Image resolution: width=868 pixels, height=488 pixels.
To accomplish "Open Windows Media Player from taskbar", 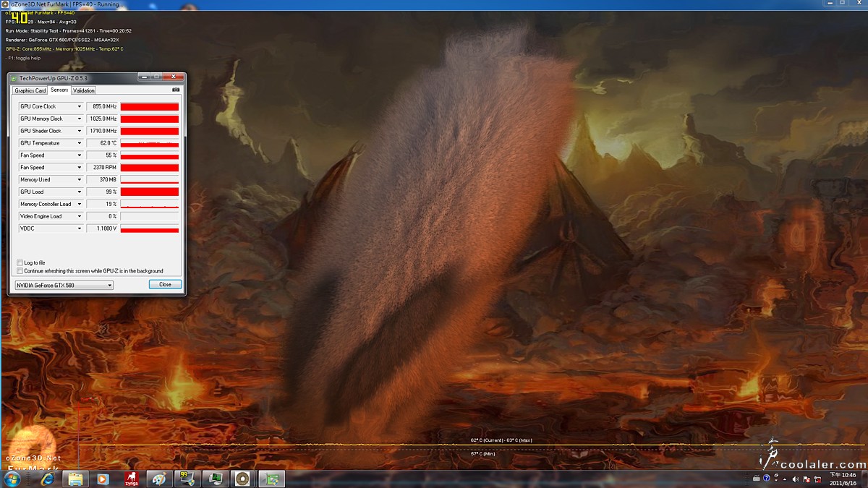I will tap(103, 479).
